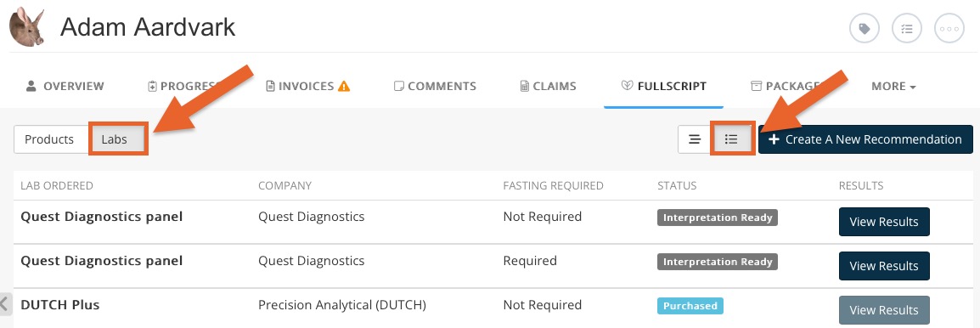
Task: Click the invoices warning triangle icon
Action: 344,87
